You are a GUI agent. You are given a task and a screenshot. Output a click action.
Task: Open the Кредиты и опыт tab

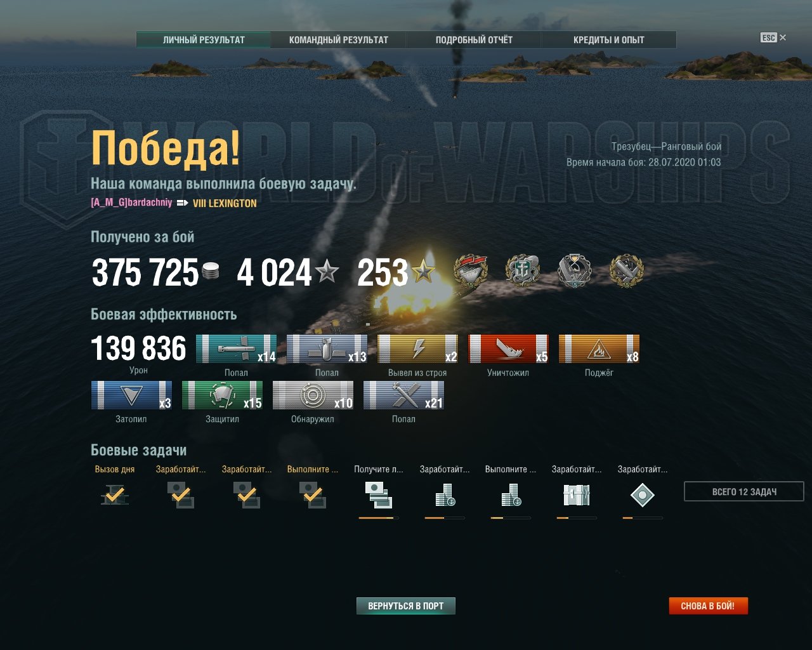point(609,40)
